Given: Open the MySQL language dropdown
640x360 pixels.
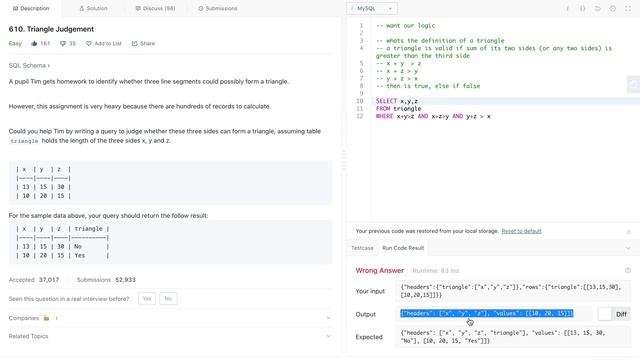Looking at the screenshot, I should (x=372, y=8).
